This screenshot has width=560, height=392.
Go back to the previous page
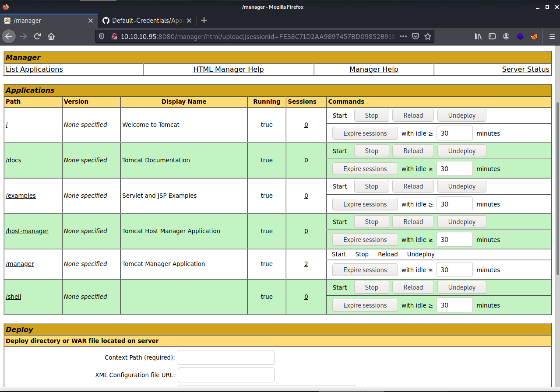tap(9, 36)
